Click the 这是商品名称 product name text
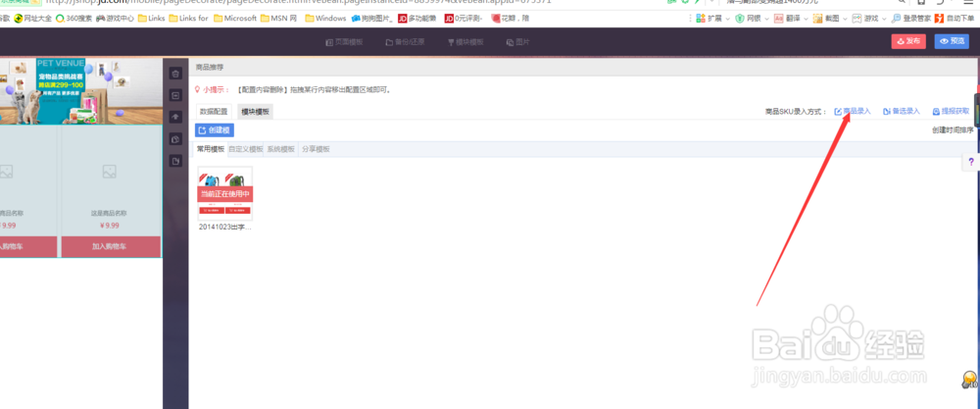The height and width of the screenshot is (409, 980). (110, 213)
